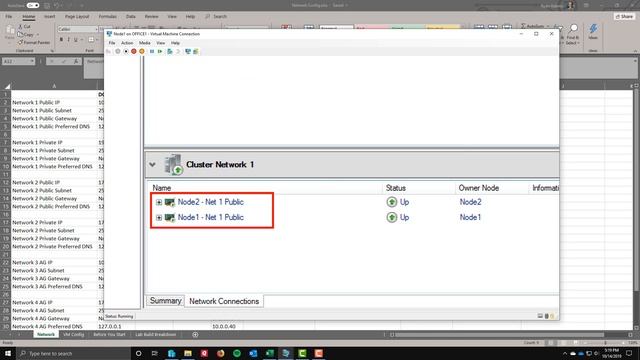Pause the virtual machine via toolbar icon
Viewport: 640px width, 360px height.
[152, 51]
